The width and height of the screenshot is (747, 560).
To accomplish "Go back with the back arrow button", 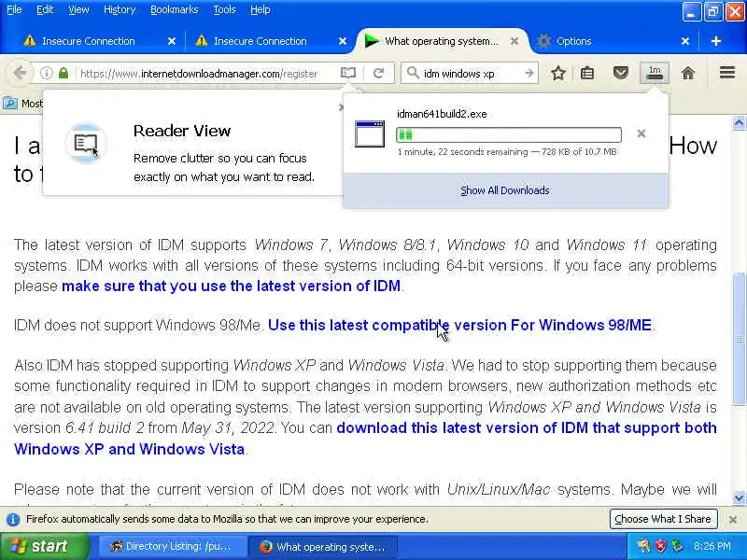I will (x=19, y=74).
